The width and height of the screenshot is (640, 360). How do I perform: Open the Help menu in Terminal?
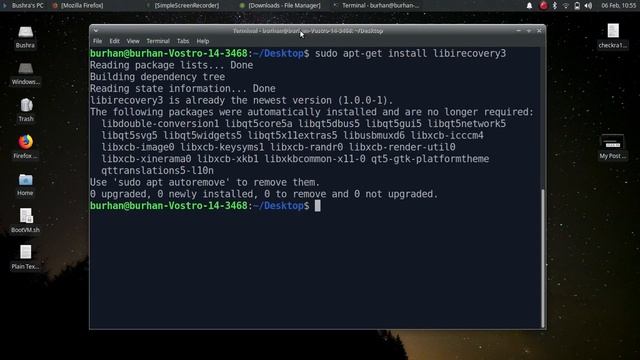202,41
